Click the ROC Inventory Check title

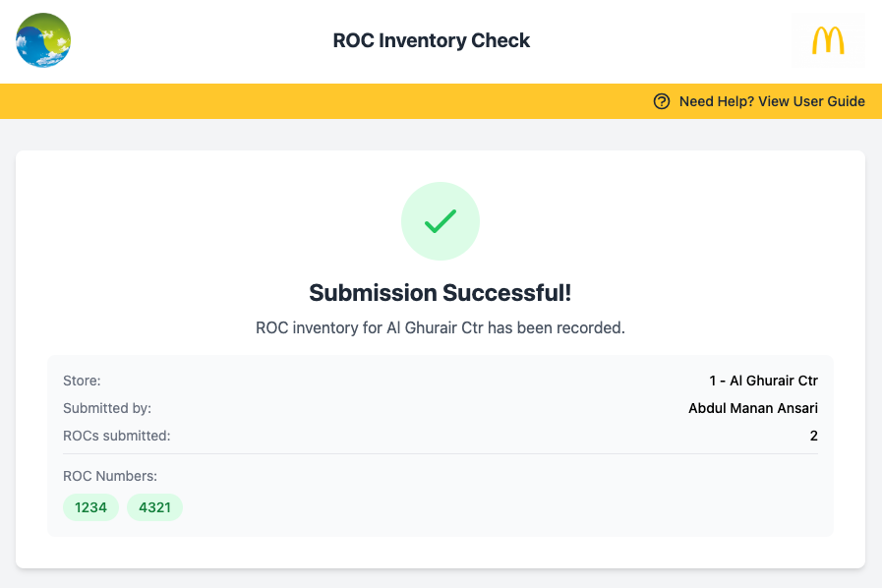tap(431, 40)
